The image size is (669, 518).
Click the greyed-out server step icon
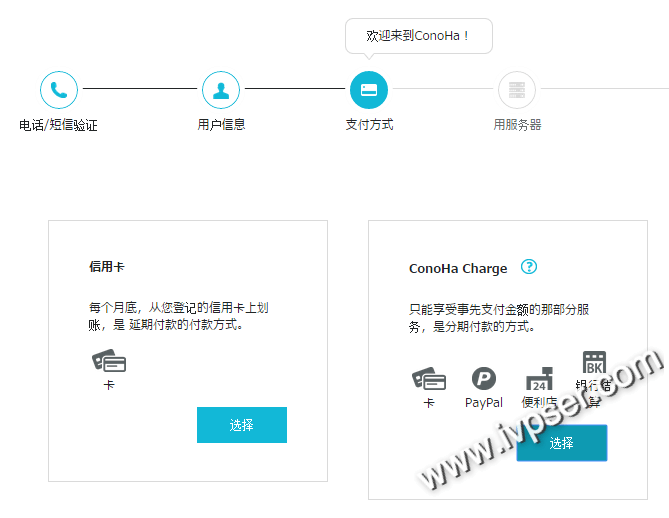pyautogui.click(x=517, y=90)
